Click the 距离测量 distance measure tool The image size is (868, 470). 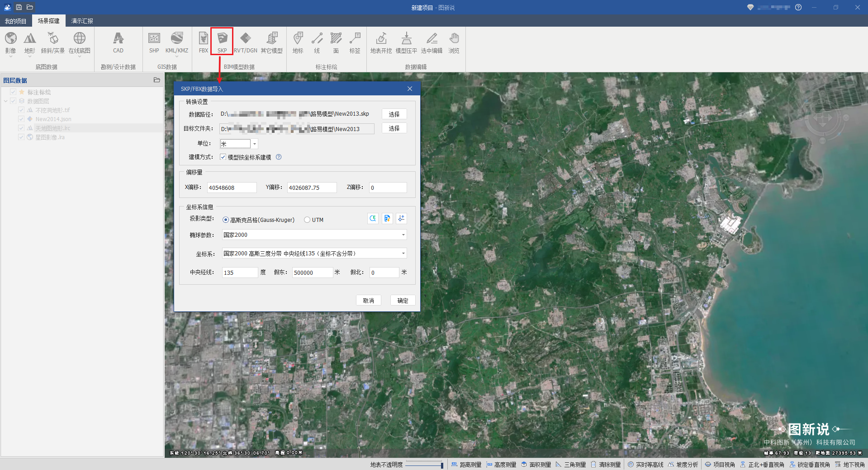(x=466, y=465)
